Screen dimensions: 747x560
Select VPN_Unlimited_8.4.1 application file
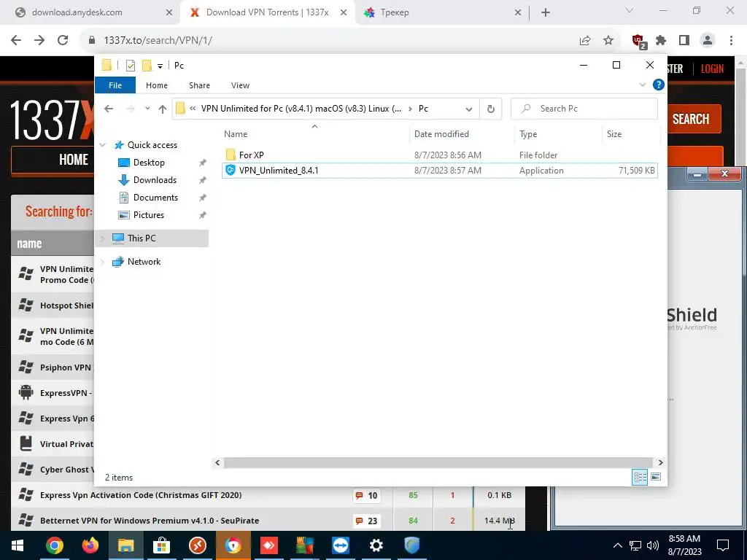click(439, 171)
